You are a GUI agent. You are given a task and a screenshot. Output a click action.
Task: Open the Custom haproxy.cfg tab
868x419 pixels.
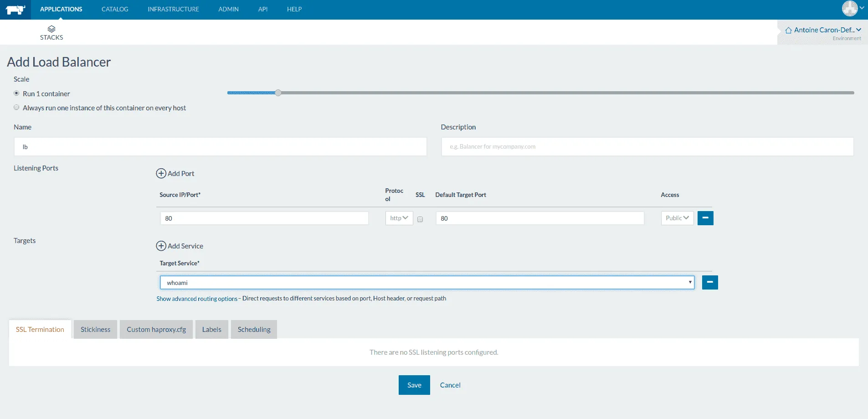pos(156,329)
